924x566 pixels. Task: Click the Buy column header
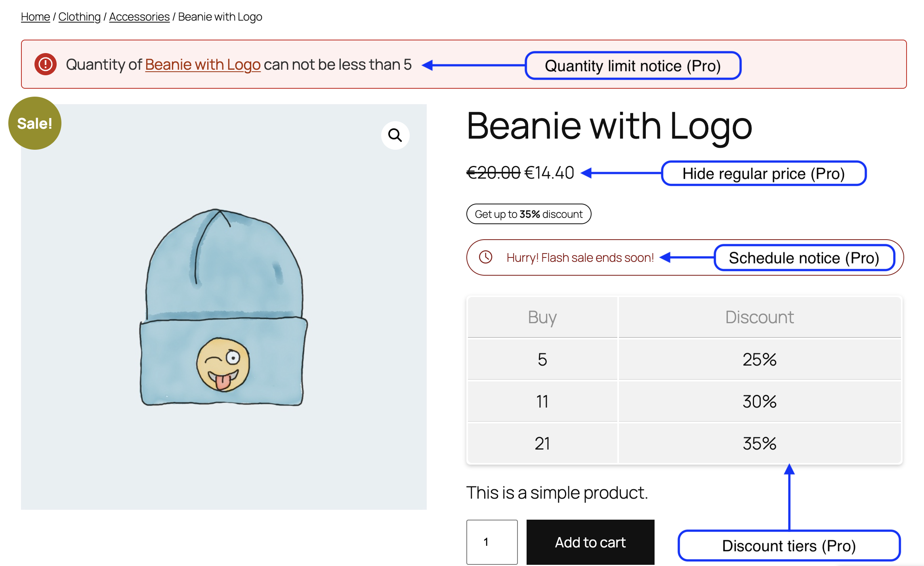pyautogui.click(x=542, y=317)
